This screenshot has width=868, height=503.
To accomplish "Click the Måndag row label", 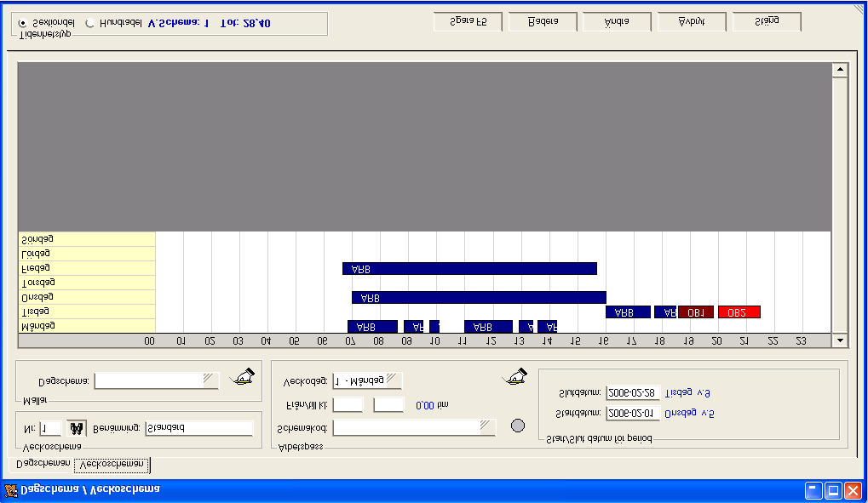I will click(87, 326).
